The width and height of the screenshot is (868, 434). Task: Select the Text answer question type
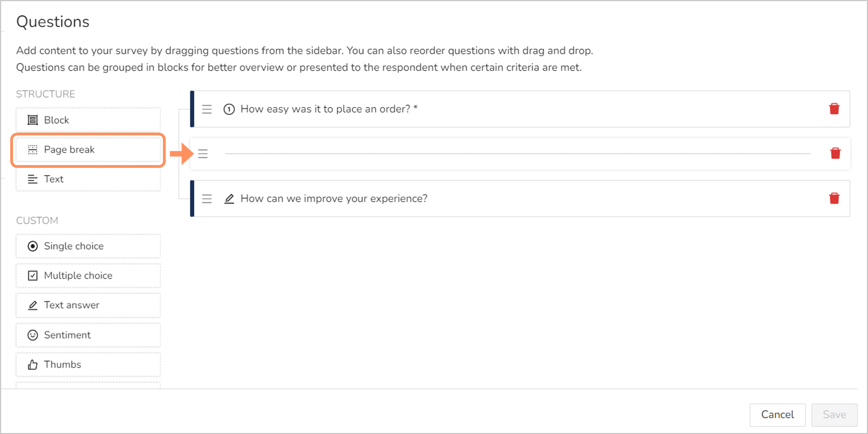(88, 305)
